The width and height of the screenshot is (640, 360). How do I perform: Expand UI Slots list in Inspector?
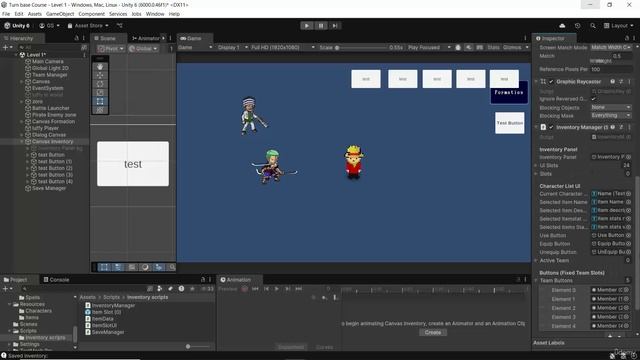click(536, 165)
